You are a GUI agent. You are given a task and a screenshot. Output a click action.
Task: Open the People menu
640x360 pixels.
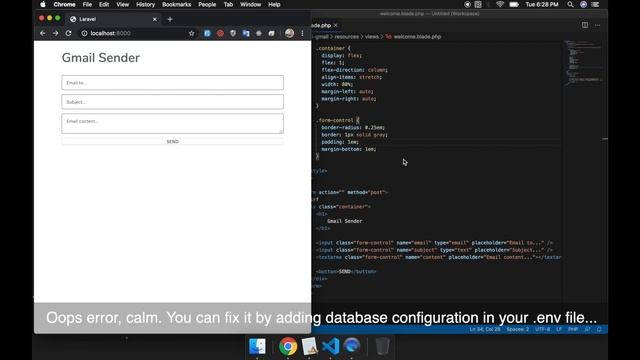pyautogui.click(x=207, y=4)
